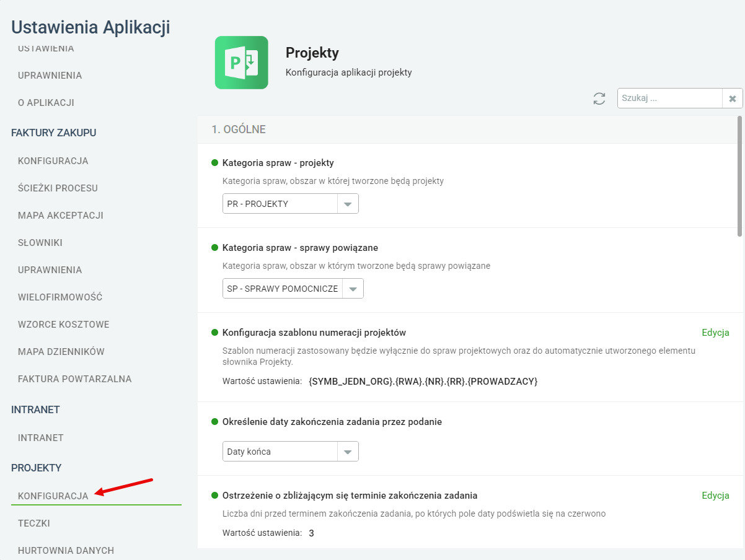This screenshot has width=745, height=560.
Task: Click inside the Szukaj search input
Action: pyautogui.click(x=670, y=98)
